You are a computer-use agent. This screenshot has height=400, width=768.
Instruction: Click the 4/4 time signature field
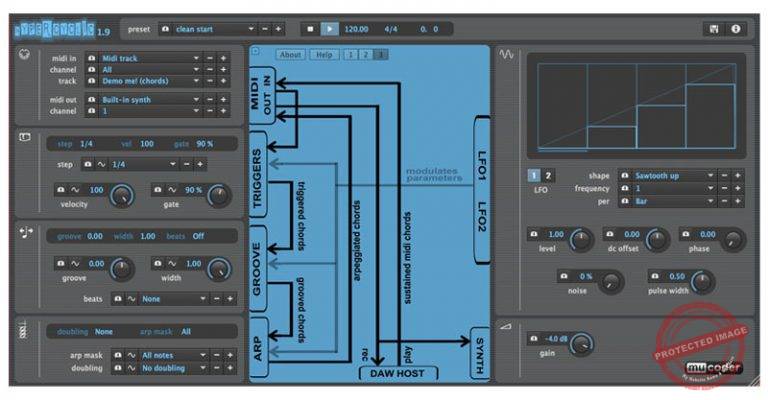tap(391, 29)
